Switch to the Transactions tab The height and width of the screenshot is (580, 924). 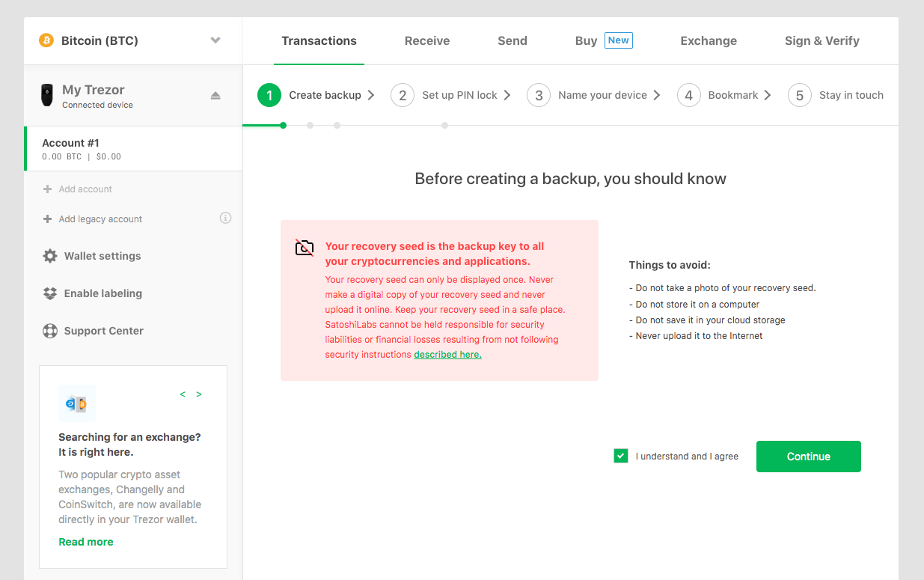(319, 41)
